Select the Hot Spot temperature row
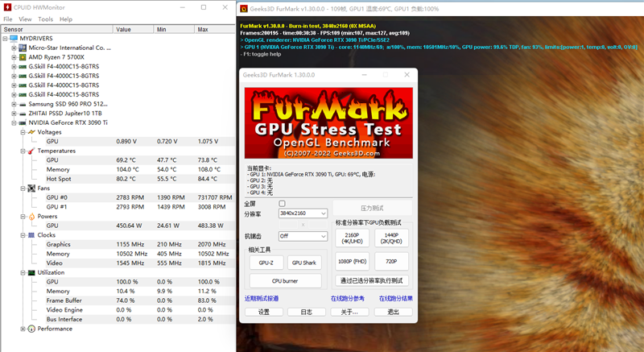This screenshot has height=352, width=644. click(x=139, y=179)
